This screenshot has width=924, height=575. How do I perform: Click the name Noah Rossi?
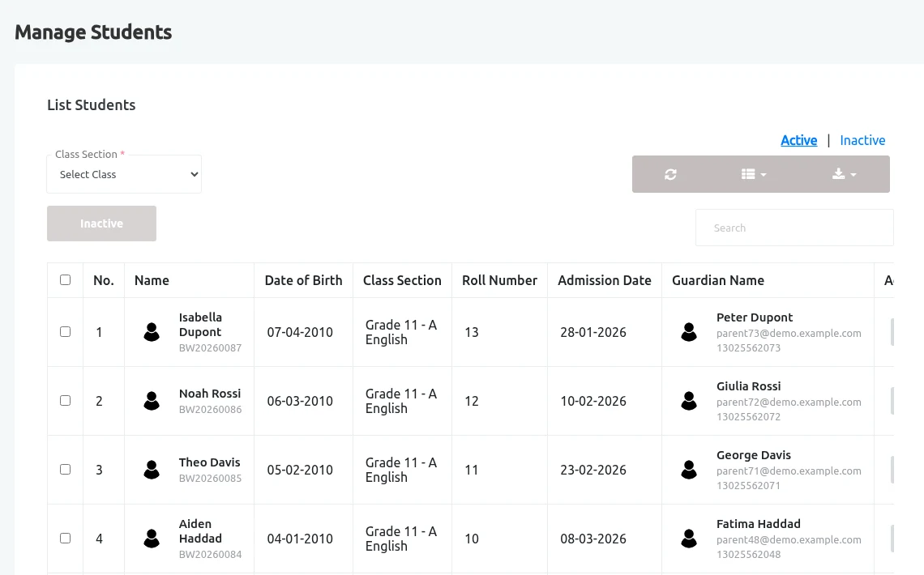210,394
